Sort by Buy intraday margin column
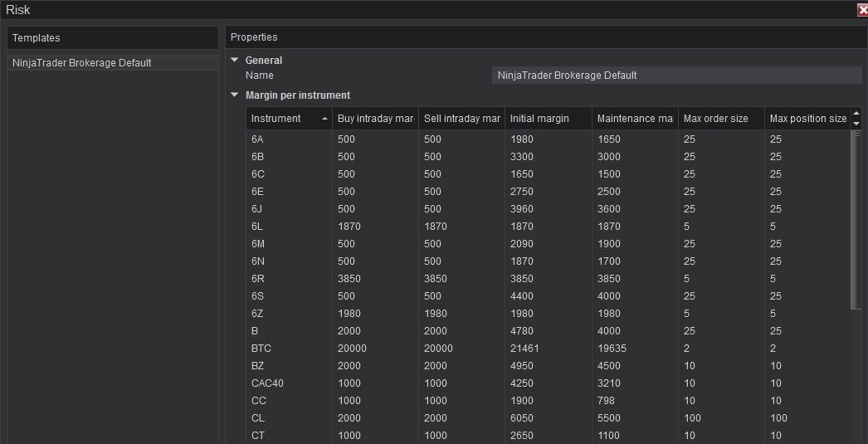 [x=375, y=119]
